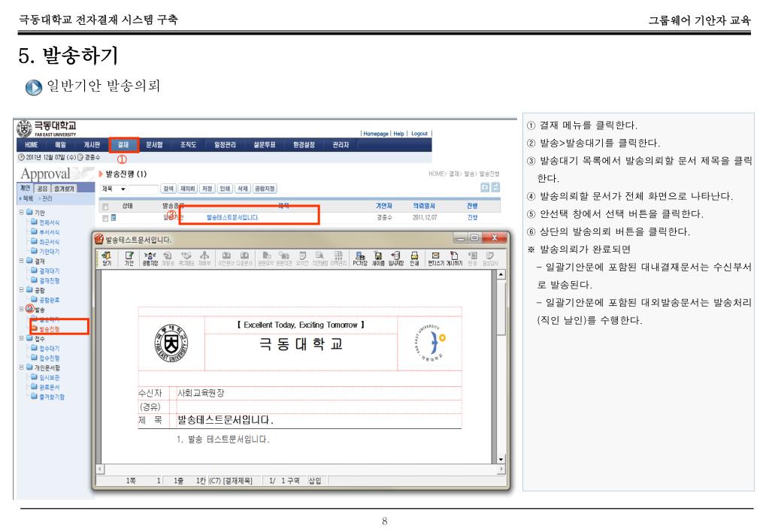
Task: Click the 진행 status link in the list row
Action: point(472,217)
